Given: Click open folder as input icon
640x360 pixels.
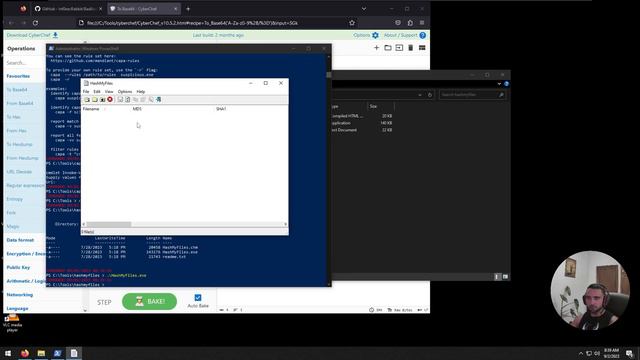Looking at the screenshot, I should click(x=388, y=48).
